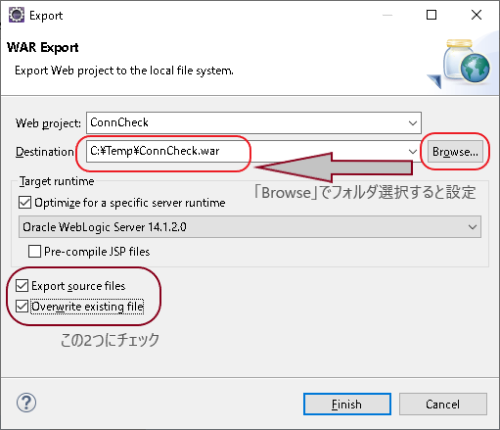Screen dimensions: 500x430
Task: Maximize the Export dialog window
Action: click(431, 15)
